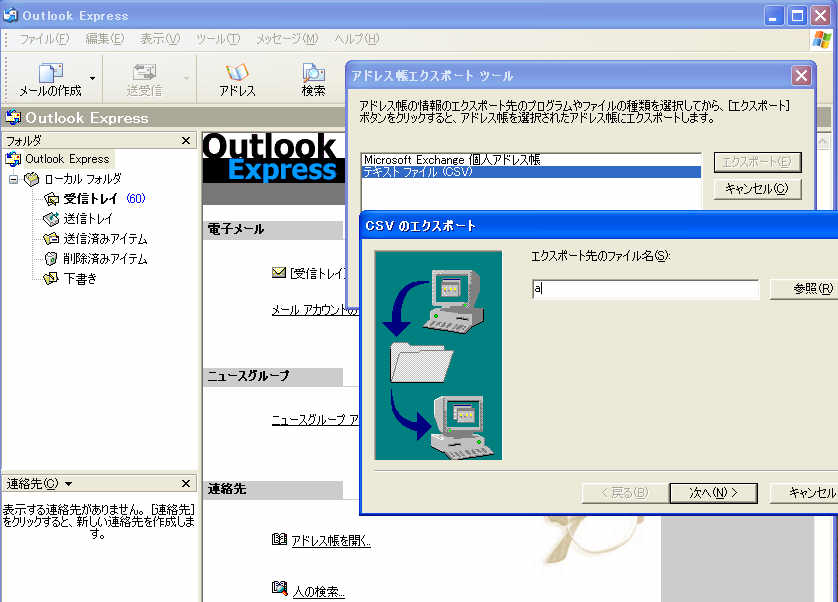Click the Outlook Express banner icon

pyautogui.click(x=13, y=117)
